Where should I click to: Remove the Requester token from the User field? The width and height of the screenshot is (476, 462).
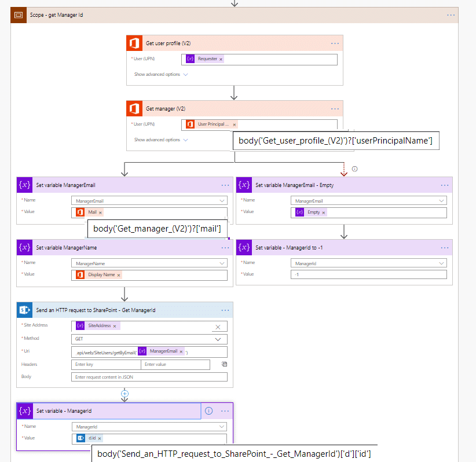[221, 59]
